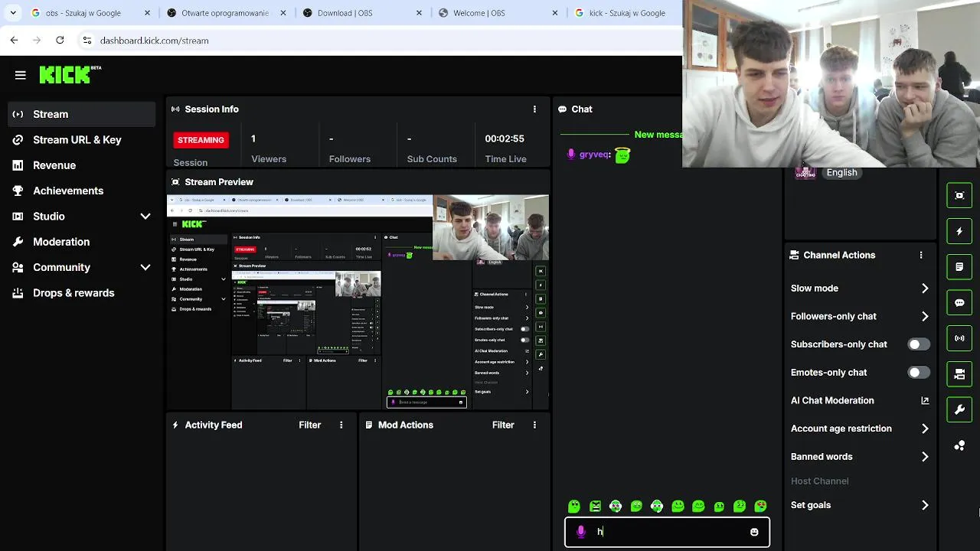Click the lightning bolt icon in right toolbar
980x551 pixels.
959,231
